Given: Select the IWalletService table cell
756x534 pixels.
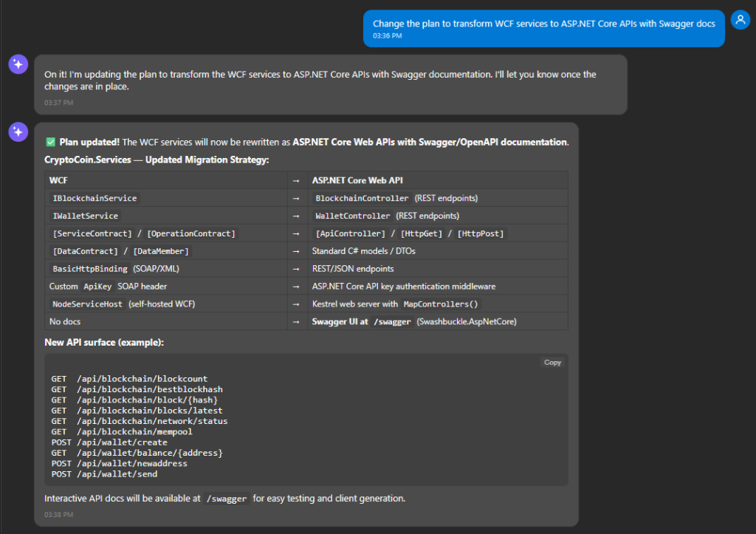Looking at the screenshot, I should 166,216.
